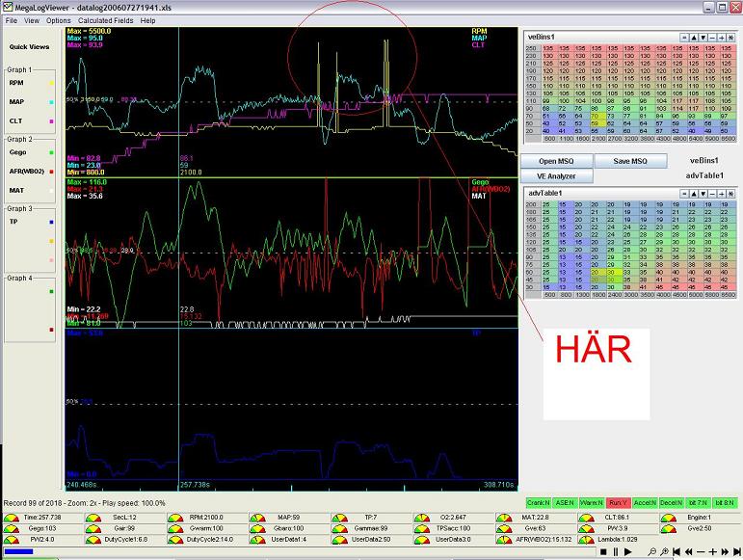Click veBins1 table down-arrow decrement button
Viewport: 743px width, 560px height.
coord(703,38)
